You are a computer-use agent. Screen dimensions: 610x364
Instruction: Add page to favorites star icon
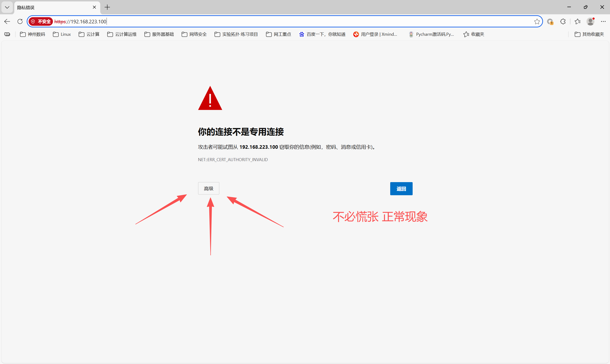point(537,22)
